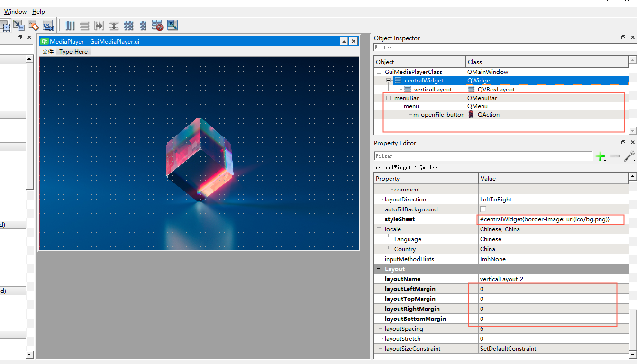
Task: Toggle the autoFillBackground checkbox
Action: click(x=483, y=209)
